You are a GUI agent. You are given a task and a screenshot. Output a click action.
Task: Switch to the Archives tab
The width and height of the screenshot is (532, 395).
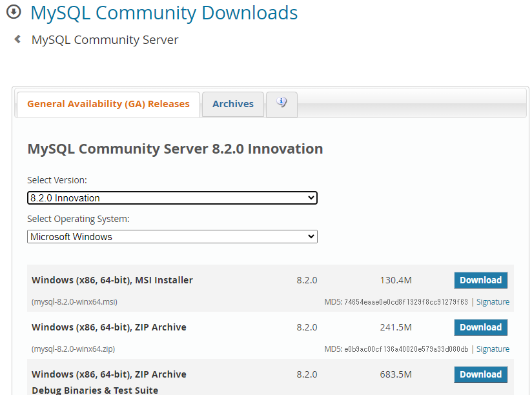[233, 105]
